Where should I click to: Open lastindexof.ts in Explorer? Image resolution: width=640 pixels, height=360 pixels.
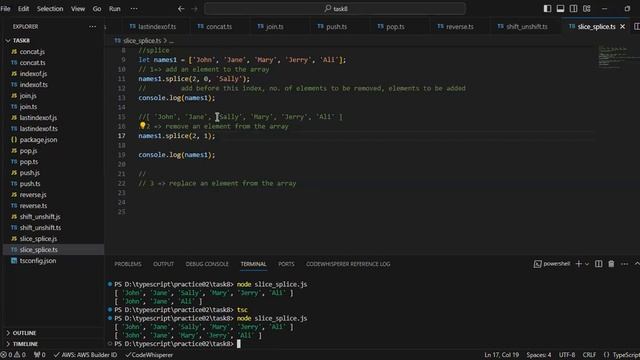(x=38, y=129)
